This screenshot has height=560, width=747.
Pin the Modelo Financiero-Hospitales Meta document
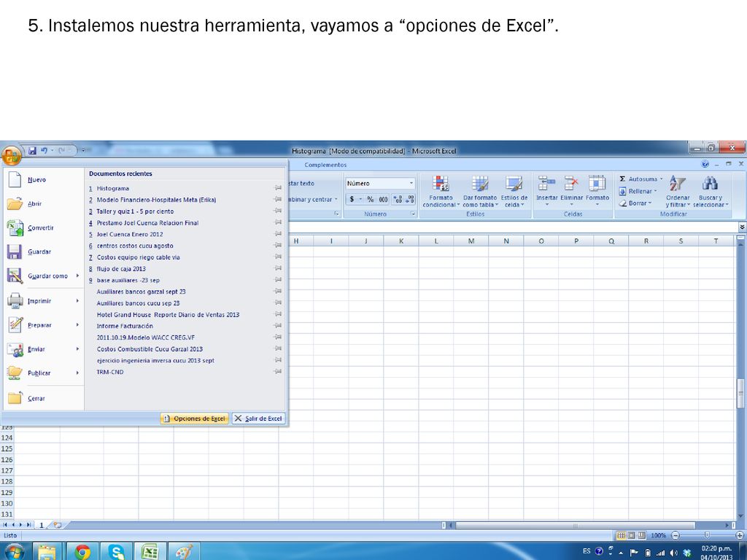pyautogui.click(x=278, y=200)
